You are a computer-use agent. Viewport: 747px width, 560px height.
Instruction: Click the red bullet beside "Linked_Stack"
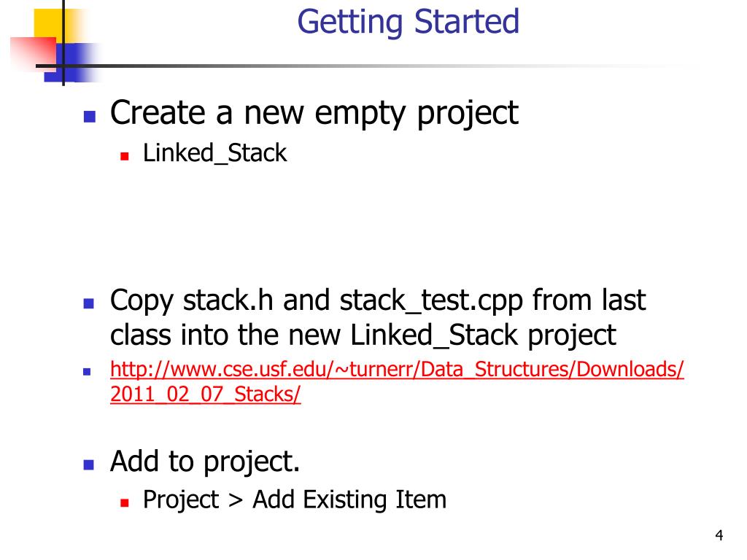pos(124,156)
